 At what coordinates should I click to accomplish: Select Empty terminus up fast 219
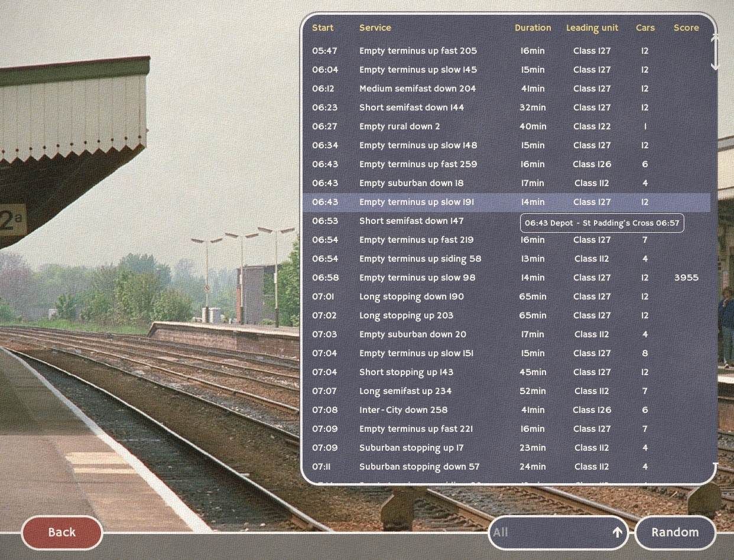pyautogui.click(x=506, y=240)
